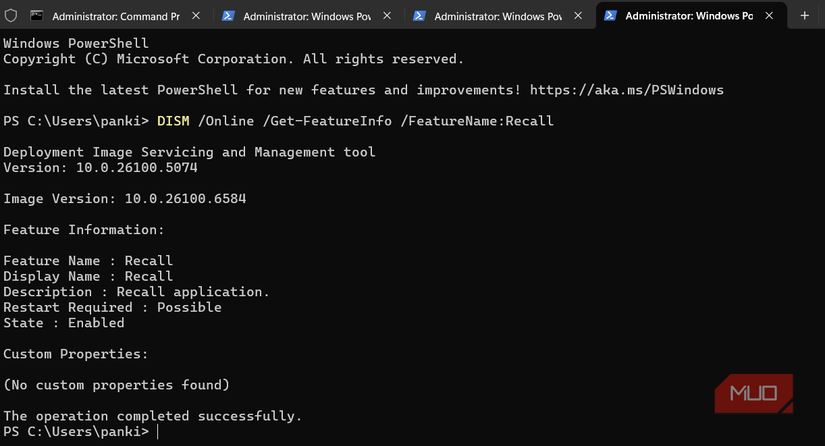This screenshot has width=825, height=446.
Task: Select the active fourth PowerShell tab title
Action: pos(689,16)
